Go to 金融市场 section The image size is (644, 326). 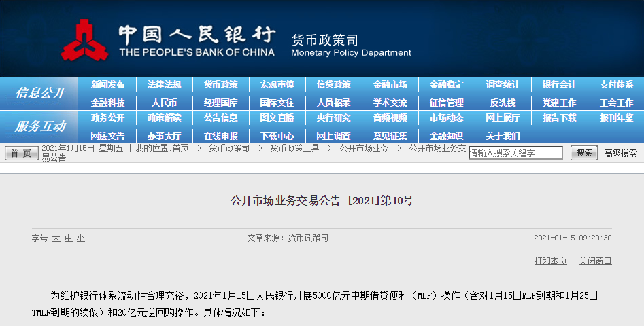point(390,85)
